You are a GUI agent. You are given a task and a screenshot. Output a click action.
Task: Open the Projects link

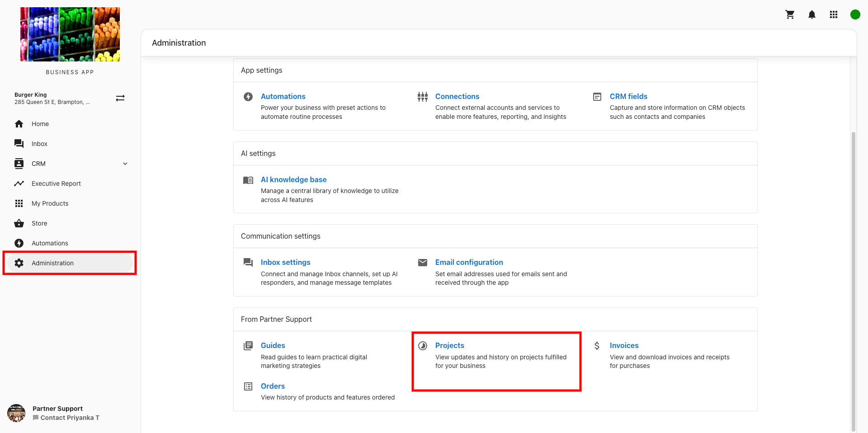coord(449,345)
